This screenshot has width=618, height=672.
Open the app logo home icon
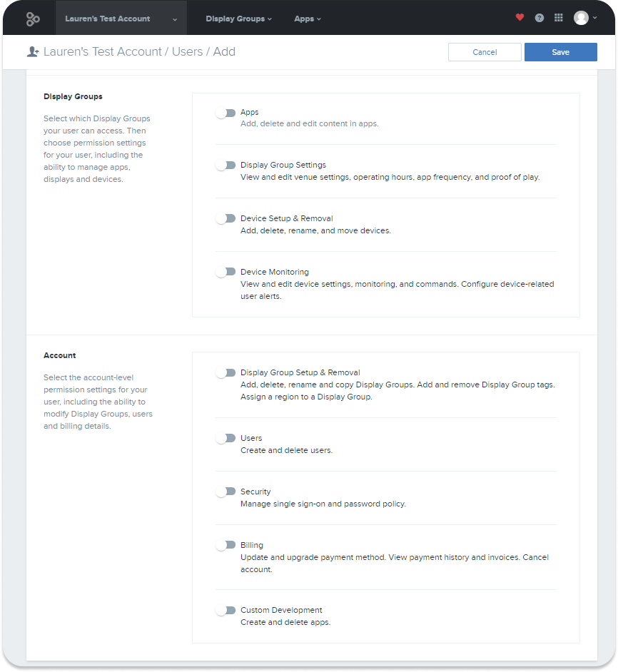(x=33, y=19)
